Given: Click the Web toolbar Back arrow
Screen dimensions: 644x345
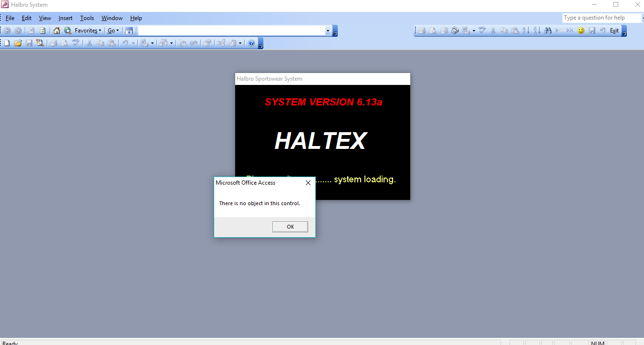Looking at the screenshot, I should click(8, 31).
